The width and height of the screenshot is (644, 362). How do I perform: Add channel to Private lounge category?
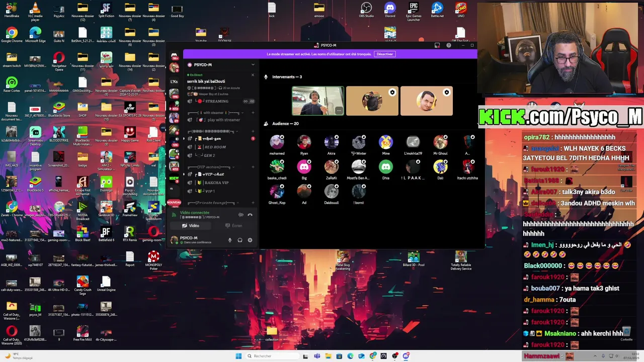pos(253,203)
